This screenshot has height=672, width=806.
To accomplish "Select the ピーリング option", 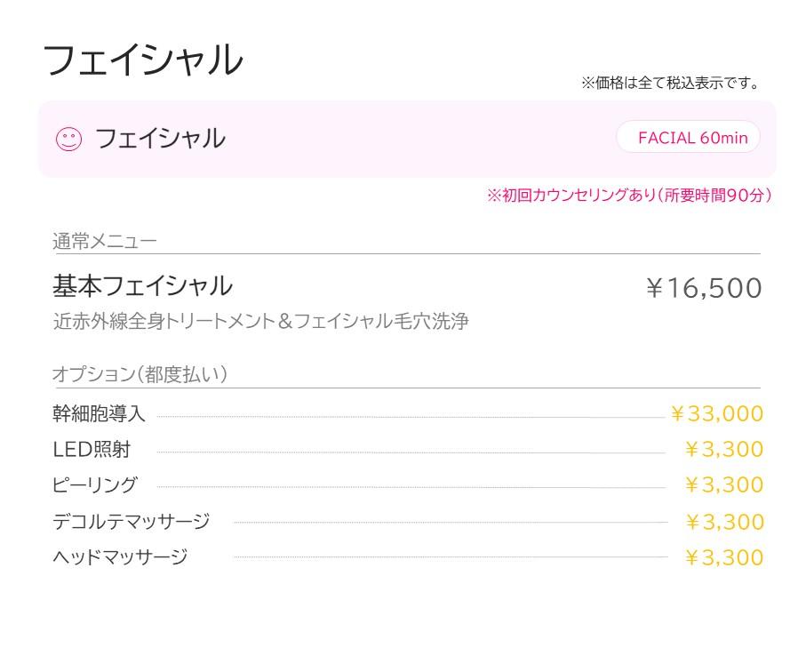I will pos(95,485).
